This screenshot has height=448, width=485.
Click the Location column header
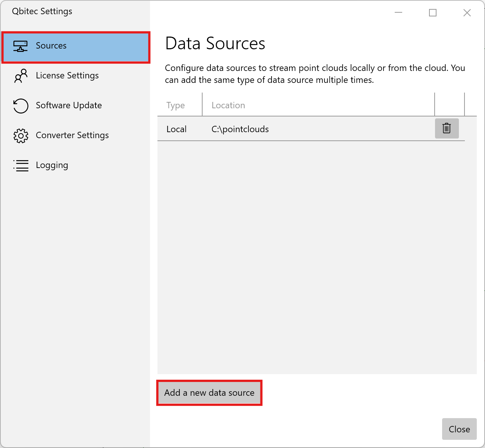[228, 105]
